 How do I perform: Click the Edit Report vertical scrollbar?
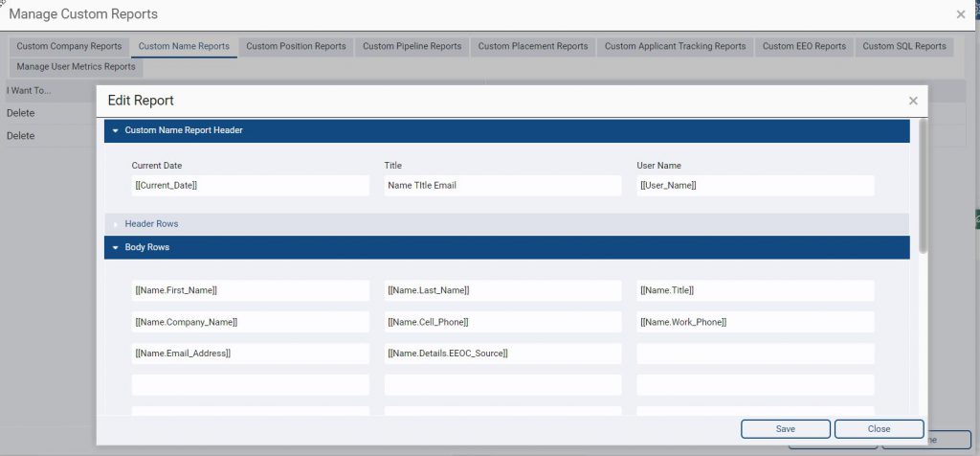(x=923, y=187)
